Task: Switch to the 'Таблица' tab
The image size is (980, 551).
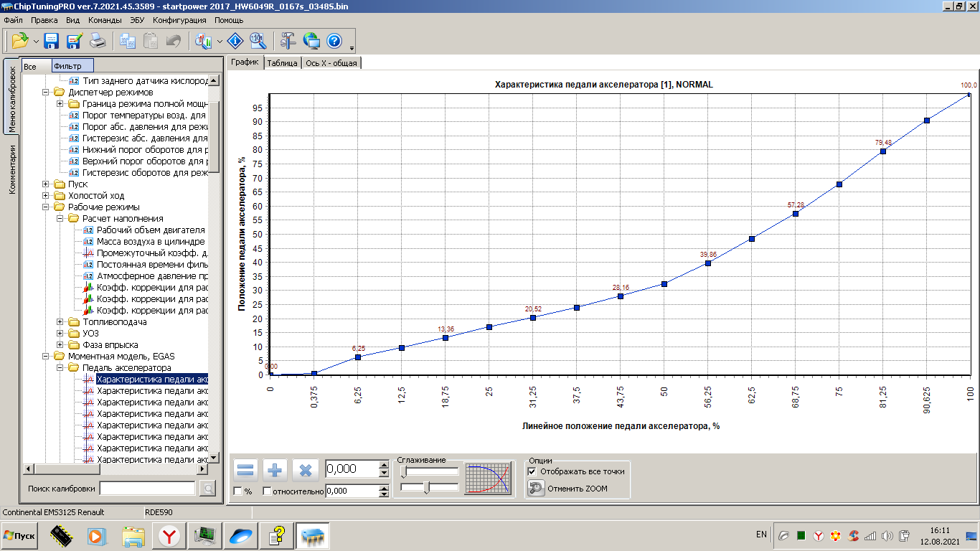Action: tap(282, 63)
